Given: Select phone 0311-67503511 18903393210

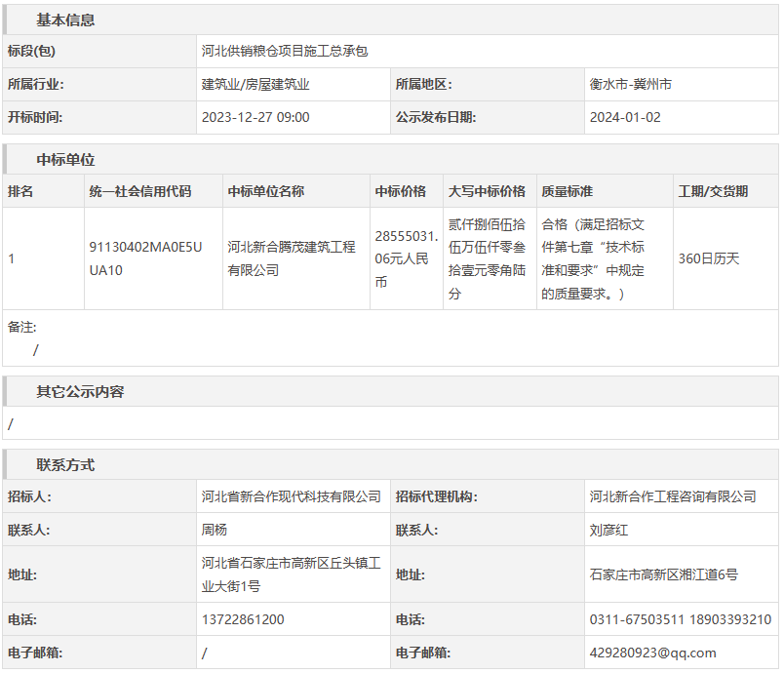Looking at the screenshot, I should click(681, 619).
